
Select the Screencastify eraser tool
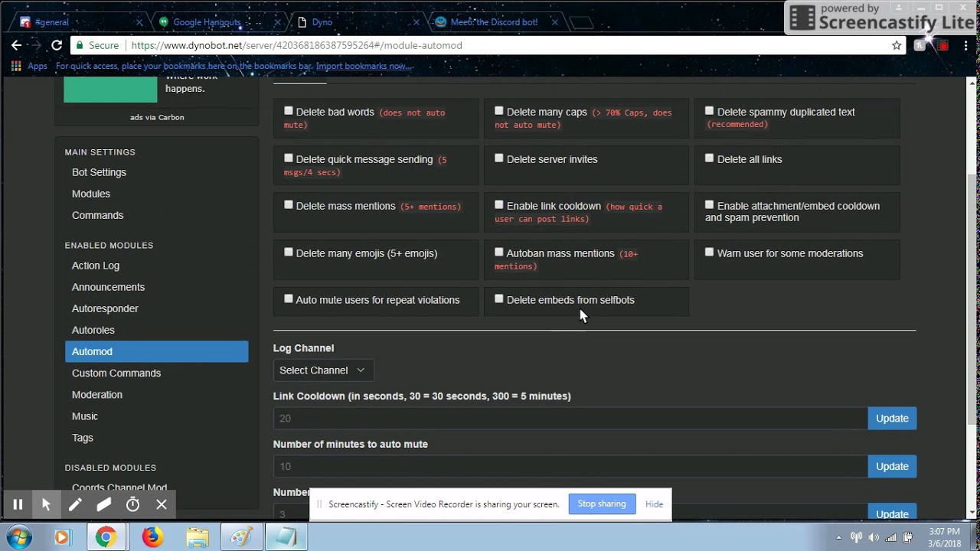(x=104, y=504)
